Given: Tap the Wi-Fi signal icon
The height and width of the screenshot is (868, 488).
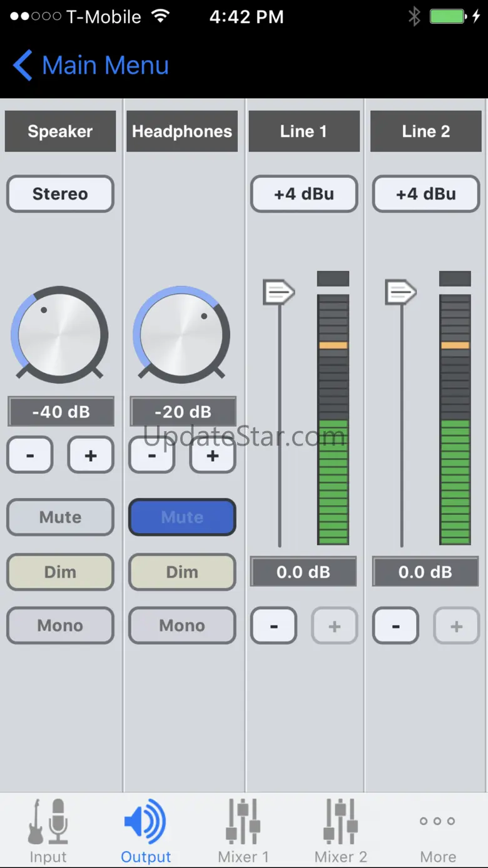Looking at the screenshot, I should pyautogui.click(x=161, y=16).
